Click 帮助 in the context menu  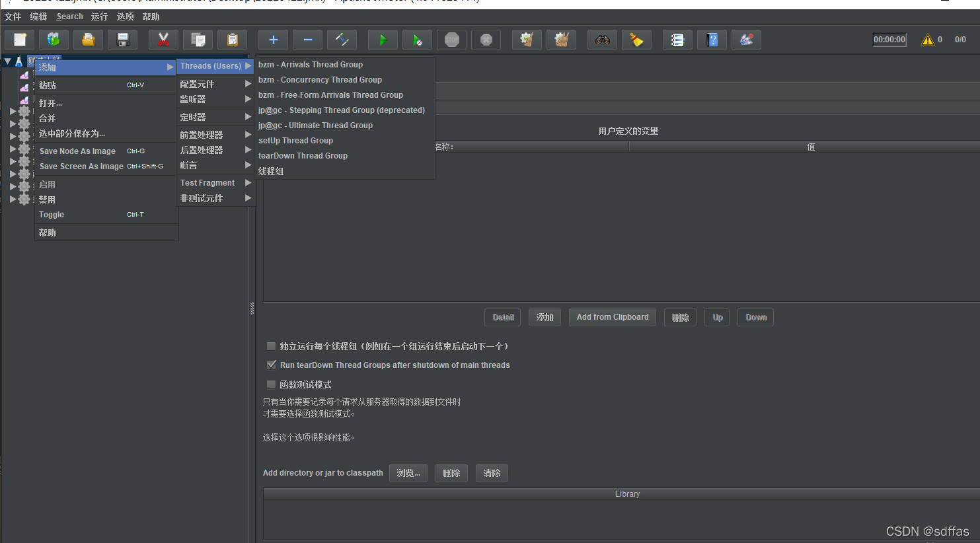click(x=106, y=233)
